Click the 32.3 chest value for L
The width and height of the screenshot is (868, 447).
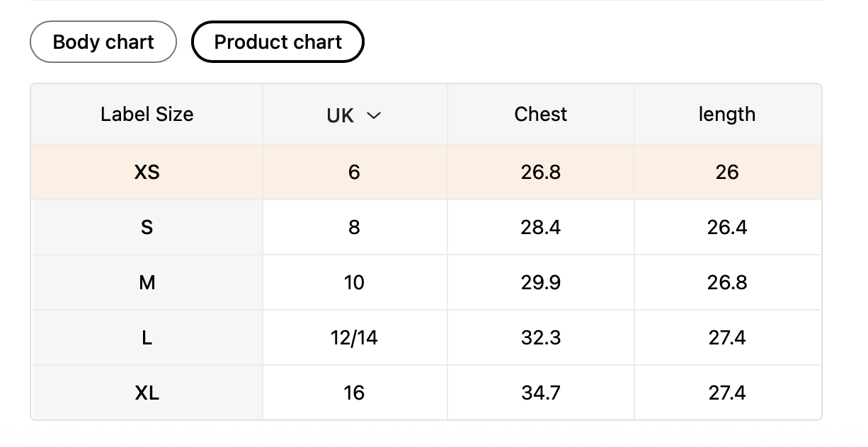tap(540, 338)
